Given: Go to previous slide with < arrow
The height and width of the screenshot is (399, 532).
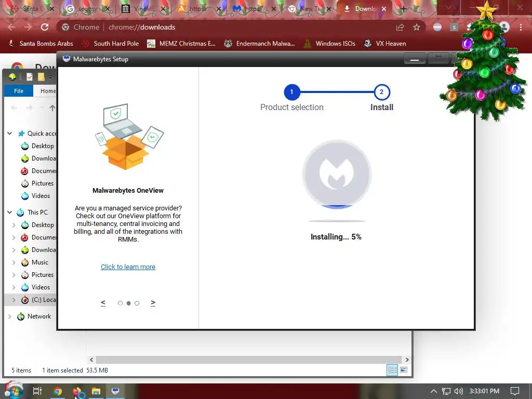Looking at the screenshot, I should pyautogui.click(x=103, y=303).
